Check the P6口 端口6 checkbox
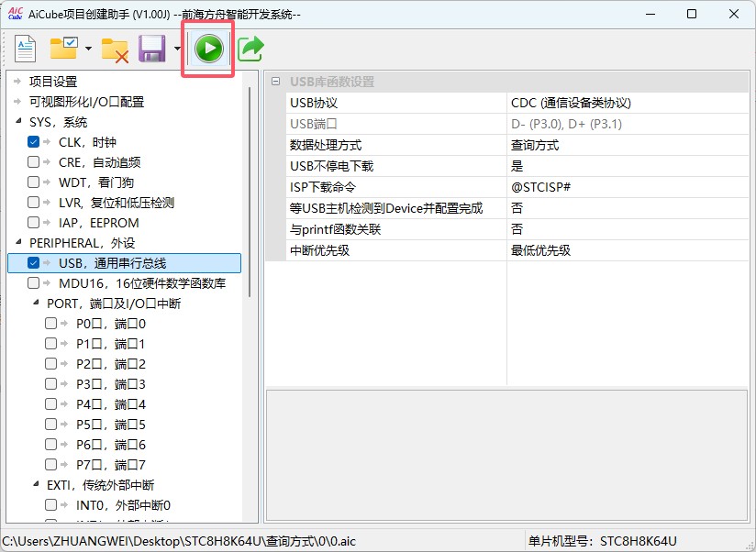This screenshot has width=756, height=552. (x=50, y=445)
